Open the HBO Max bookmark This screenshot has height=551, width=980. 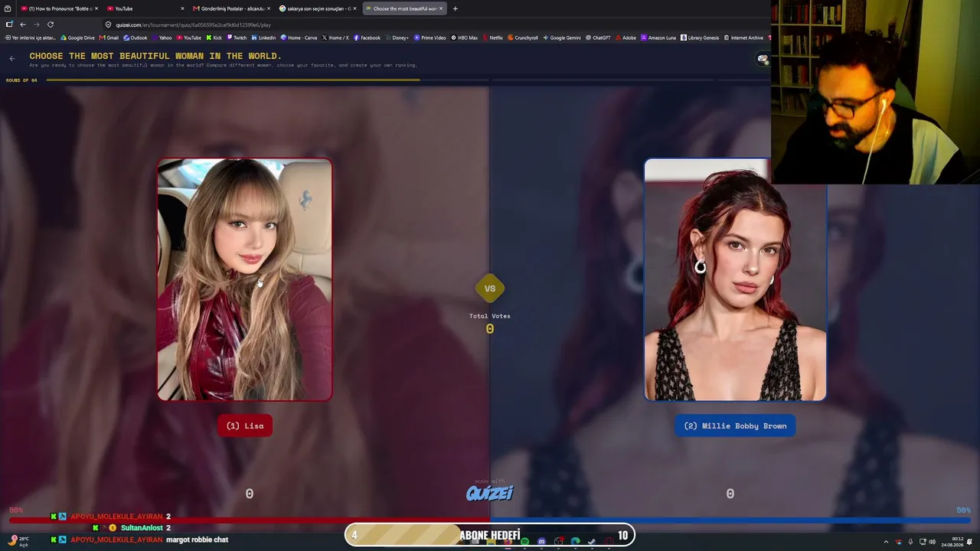(x=465, y=37)
